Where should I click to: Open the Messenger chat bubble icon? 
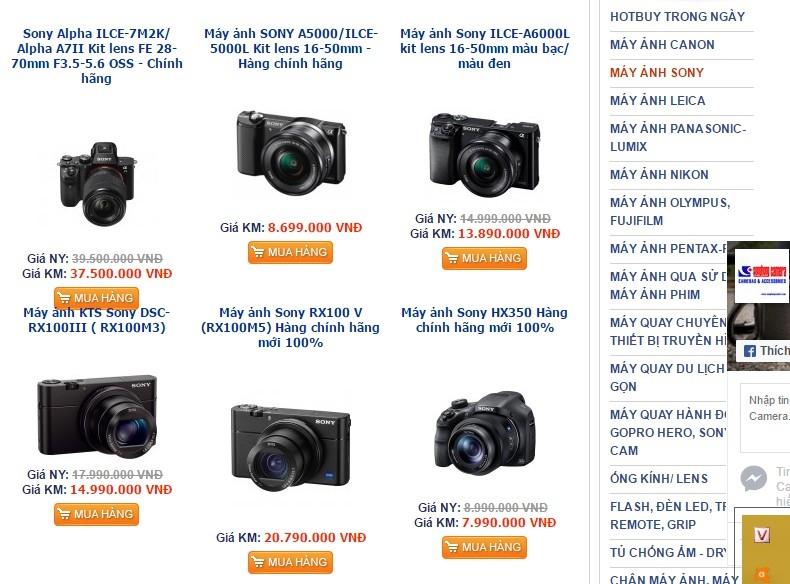coord(753,479)
